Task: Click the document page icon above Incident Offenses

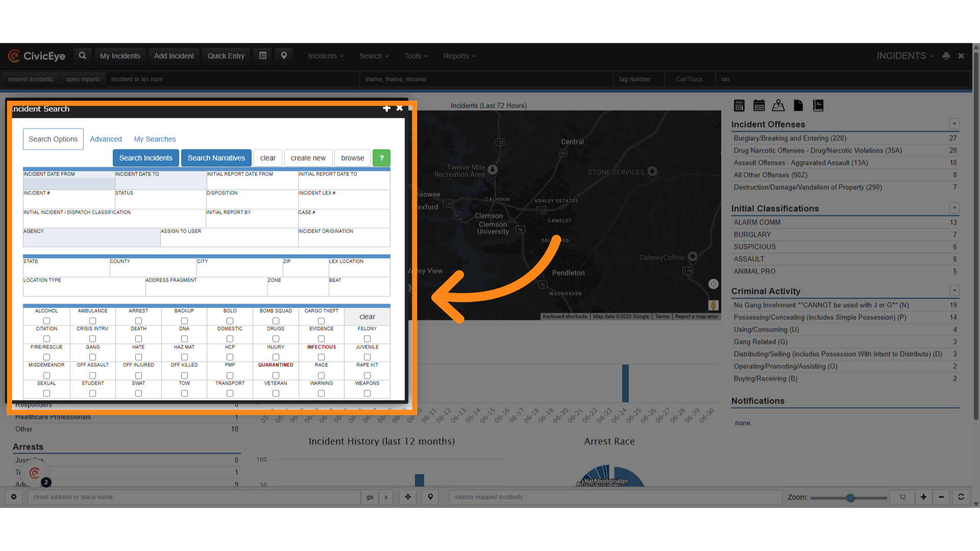Action: 798,106
